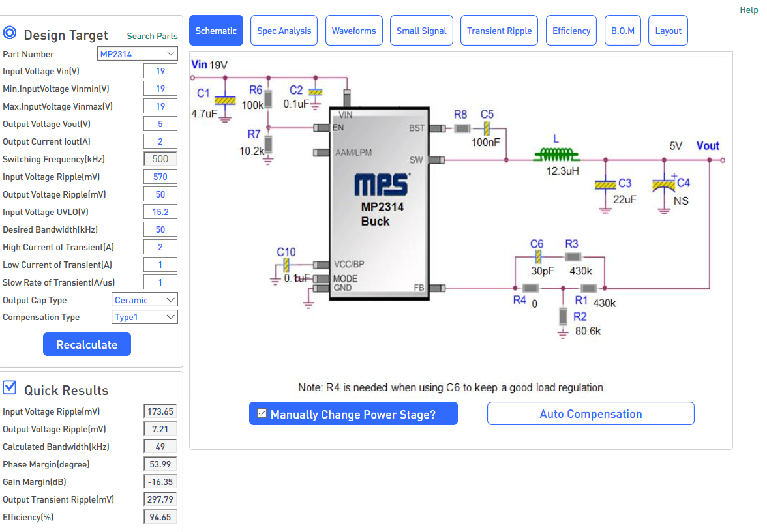Click the R8 bootstrap resistor symbol
The height and width of the screenshot is (532, 767).
click(462, 128)
